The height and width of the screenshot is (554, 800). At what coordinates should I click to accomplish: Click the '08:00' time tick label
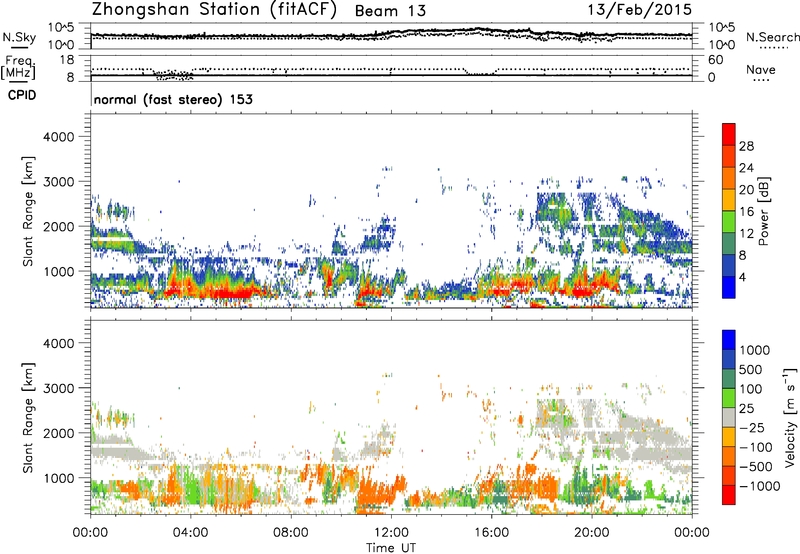290,533
